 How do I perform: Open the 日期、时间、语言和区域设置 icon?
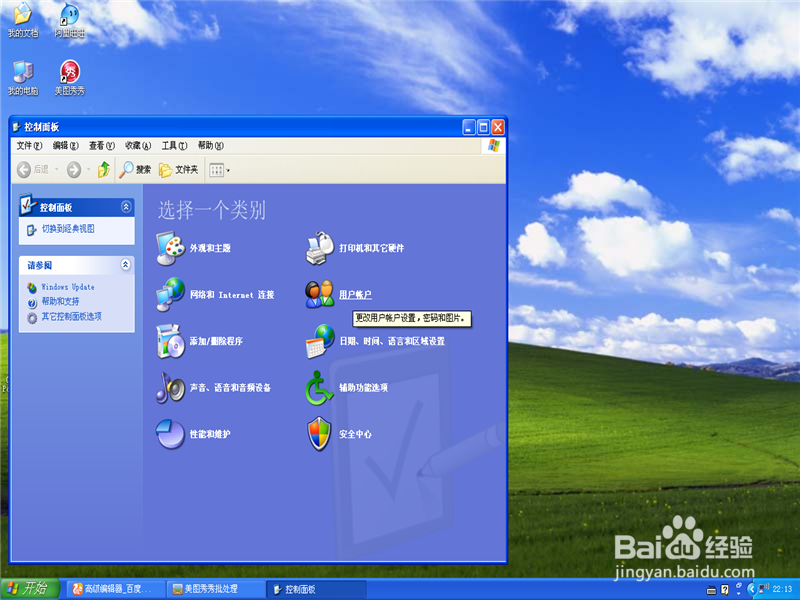tap(319, 341)
